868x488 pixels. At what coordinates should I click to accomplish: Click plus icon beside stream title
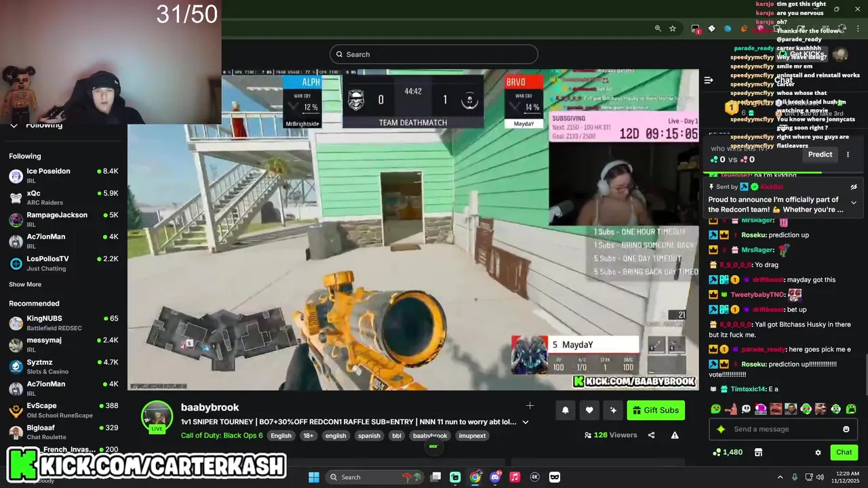(x=530, y=405)
